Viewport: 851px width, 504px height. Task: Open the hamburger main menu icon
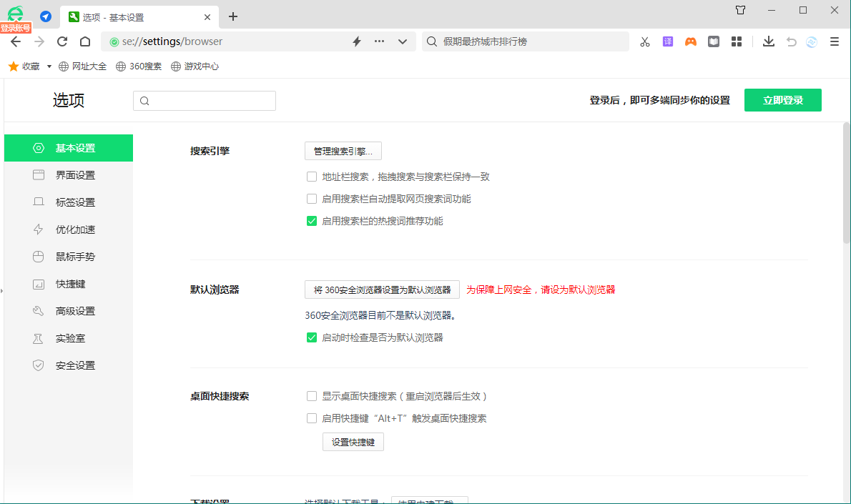[834, 41]
